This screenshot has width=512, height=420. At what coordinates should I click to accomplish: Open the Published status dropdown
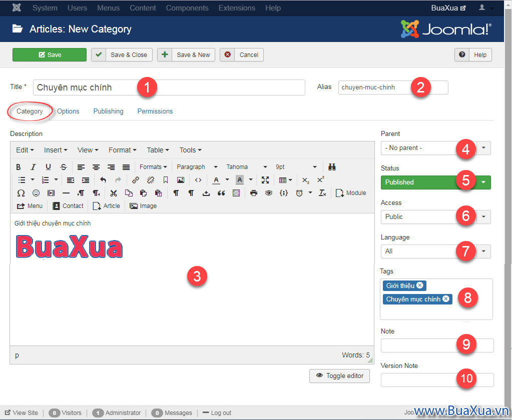[x=435, y=182]
